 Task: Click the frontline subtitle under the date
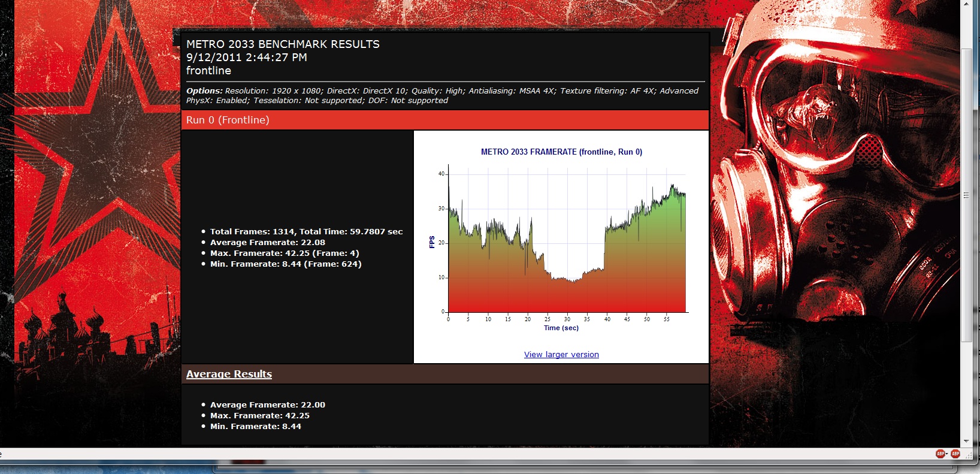tap(208, 70)
